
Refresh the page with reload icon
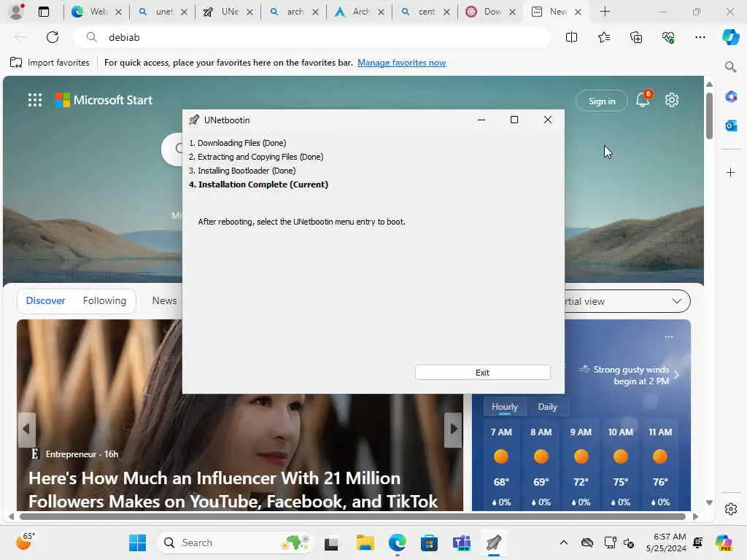(x=53, y=37)
